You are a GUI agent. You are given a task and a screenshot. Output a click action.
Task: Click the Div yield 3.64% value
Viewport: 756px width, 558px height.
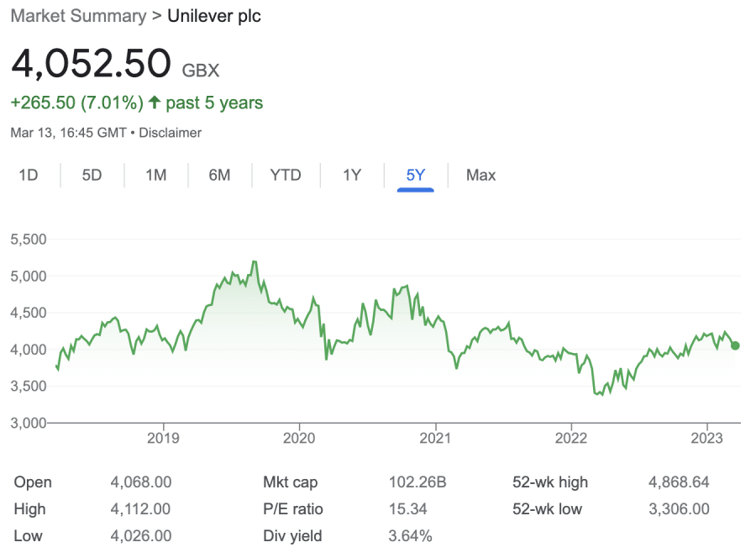point(410,536)
